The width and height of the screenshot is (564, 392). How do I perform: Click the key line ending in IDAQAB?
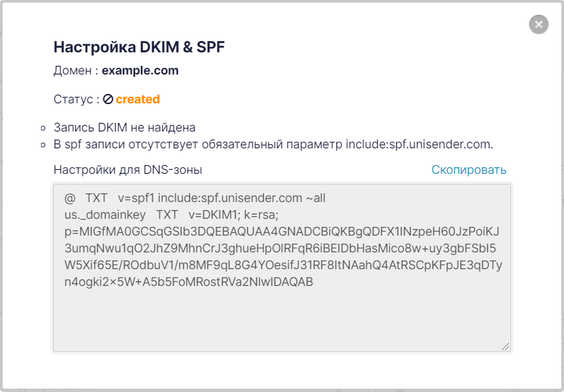point(189,282)
